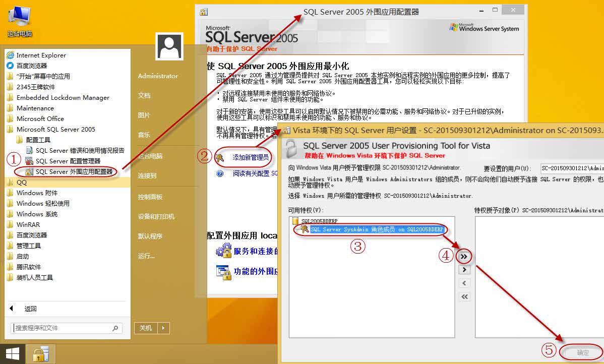Open Administrator user folder link
This screenshot has width=604, height=364.
158,76
